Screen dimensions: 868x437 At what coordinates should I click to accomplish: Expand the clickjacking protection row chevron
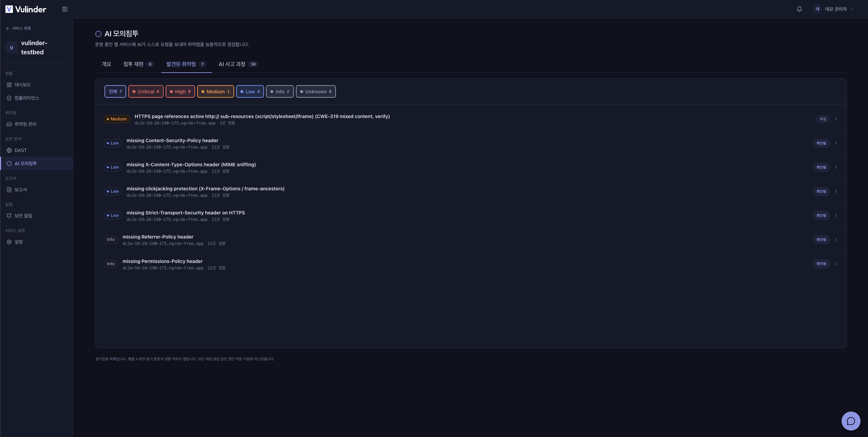click(836, 191)
